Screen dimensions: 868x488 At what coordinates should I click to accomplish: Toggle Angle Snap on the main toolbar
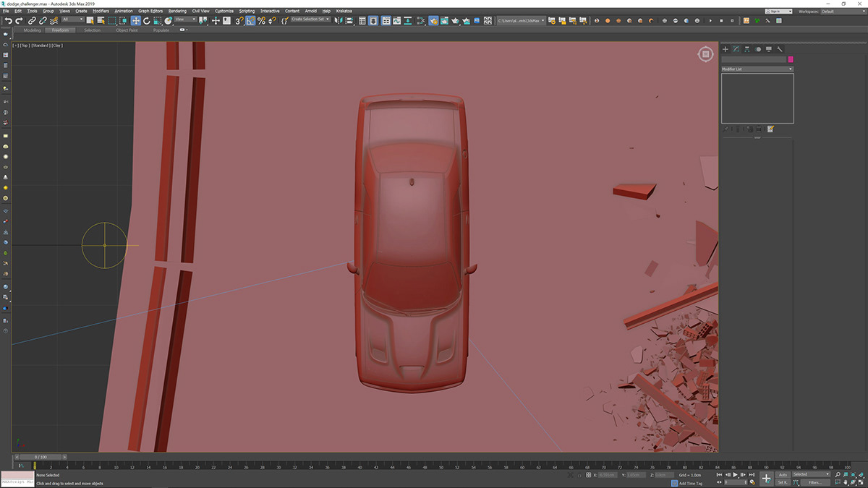(x=250, y=21)
